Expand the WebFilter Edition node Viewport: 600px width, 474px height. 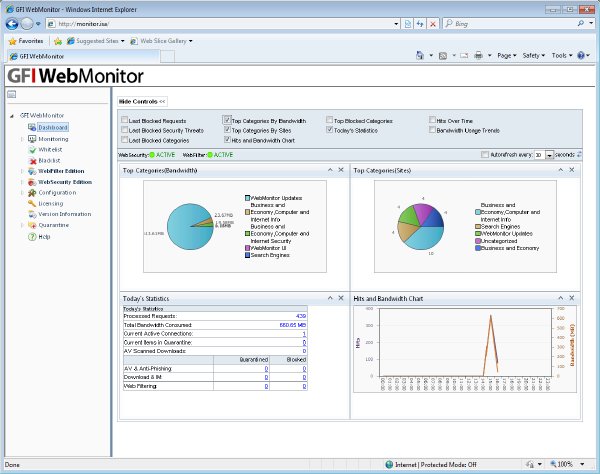[22, 171]
